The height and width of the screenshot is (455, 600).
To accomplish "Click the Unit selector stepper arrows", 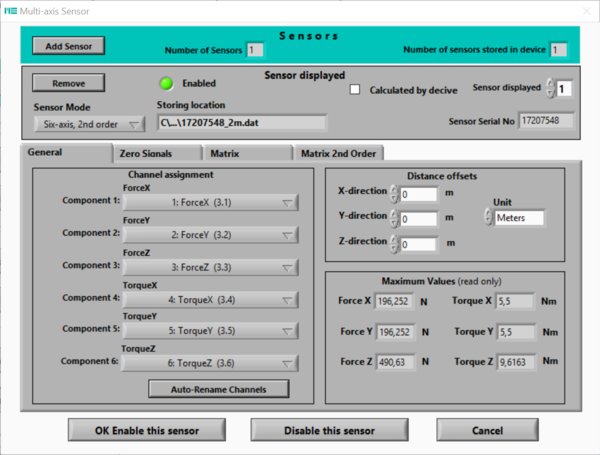I will [487, 218].
